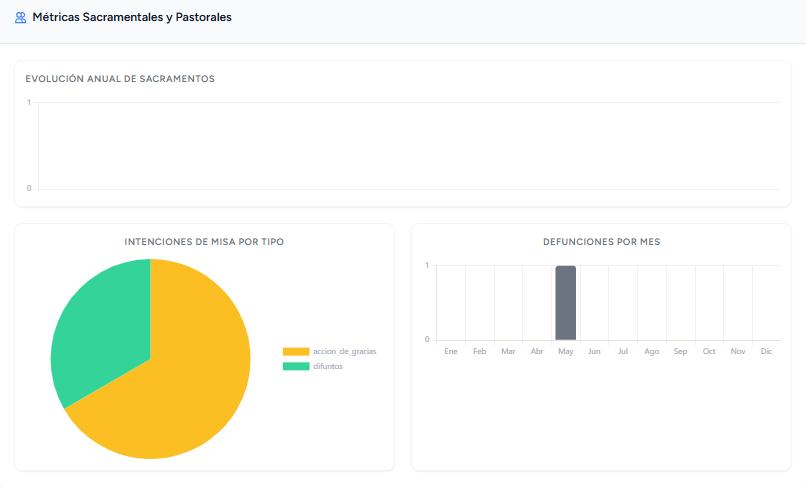The image size is (806, 487).
Task: Click the people icon beside Métricas Sacramentales
Action: (21, 17)
